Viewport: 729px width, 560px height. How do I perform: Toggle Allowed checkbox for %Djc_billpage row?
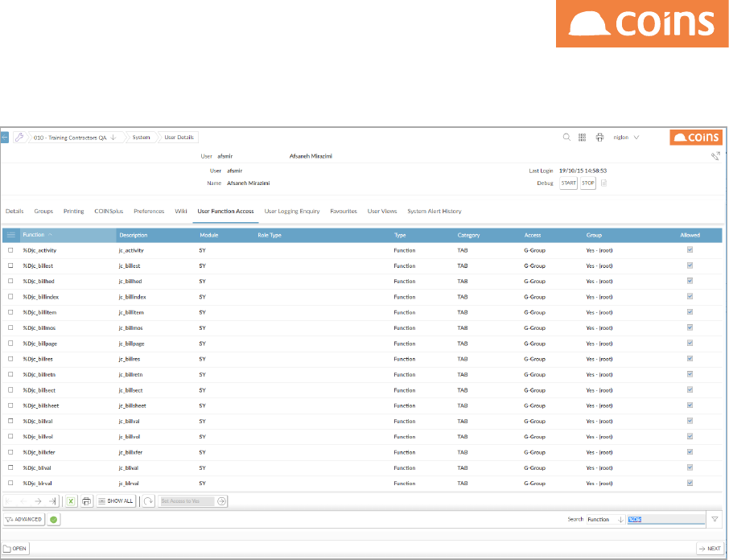click(690, 343)
